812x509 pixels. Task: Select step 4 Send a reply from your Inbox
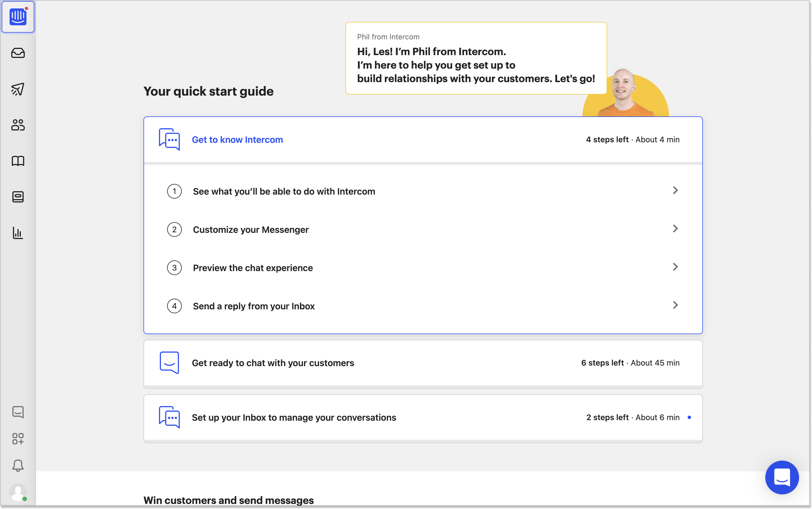coord(423,306)
